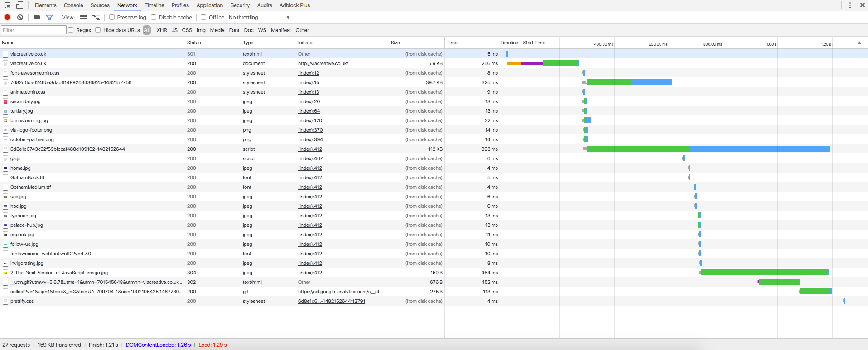Click the enpack.jpg file icon
This screenshot has width=868, height=350.
click(x=5, y=235)
